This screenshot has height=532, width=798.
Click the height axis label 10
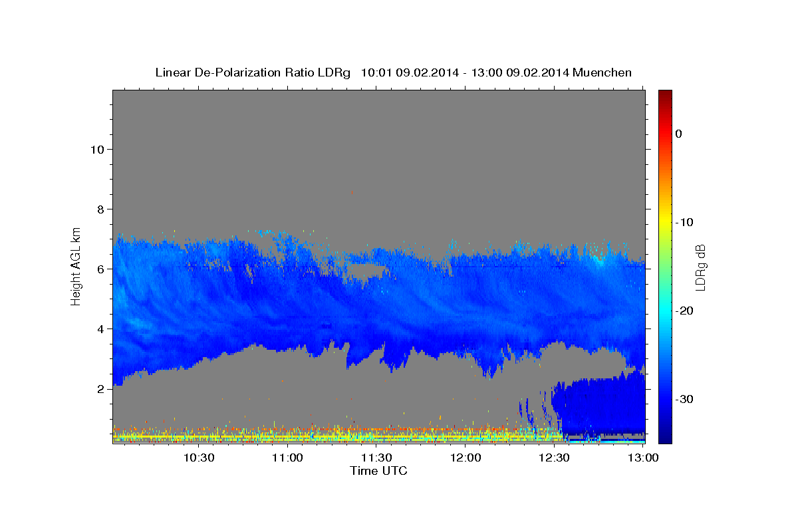(x=97, y=149)
